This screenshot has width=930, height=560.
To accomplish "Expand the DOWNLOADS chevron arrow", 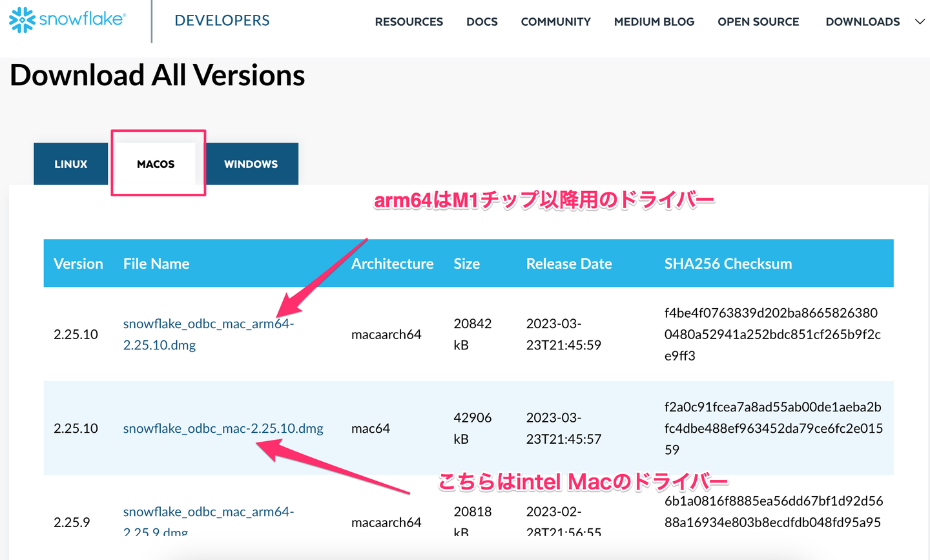I will click(920, 22).
